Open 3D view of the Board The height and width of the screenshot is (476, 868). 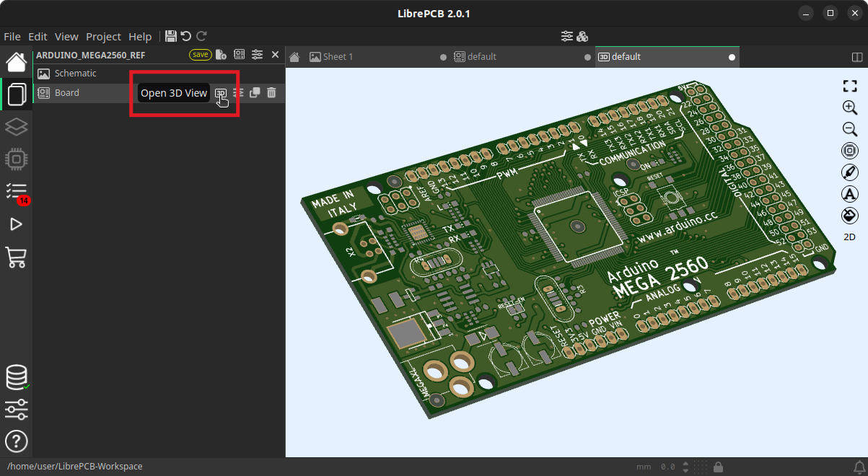(x=221, y=93)
